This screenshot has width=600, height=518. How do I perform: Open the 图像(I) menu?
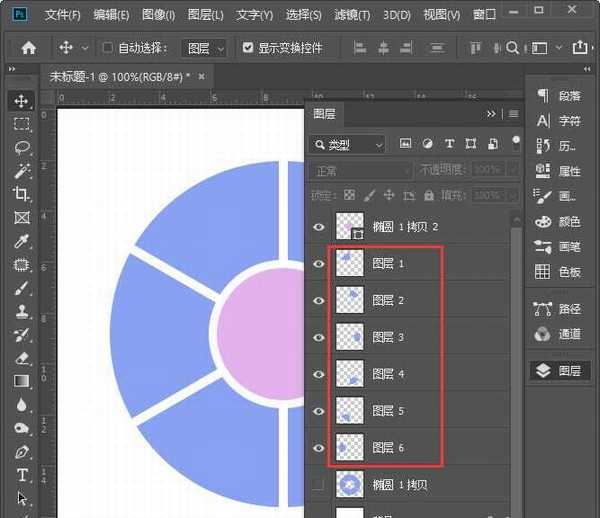coord(158,15)
